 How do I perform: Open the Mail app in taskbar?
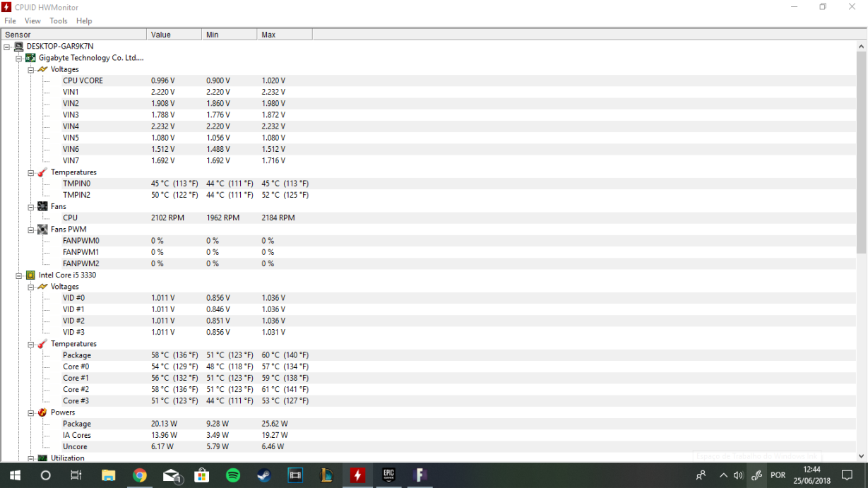172,475
